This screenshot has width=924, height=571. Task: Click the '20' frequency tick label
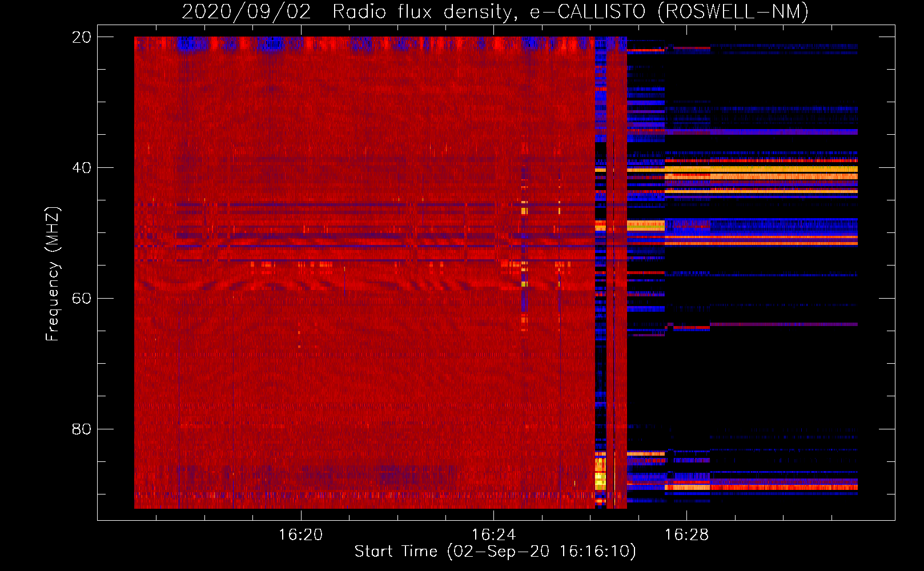click(81, 37)
